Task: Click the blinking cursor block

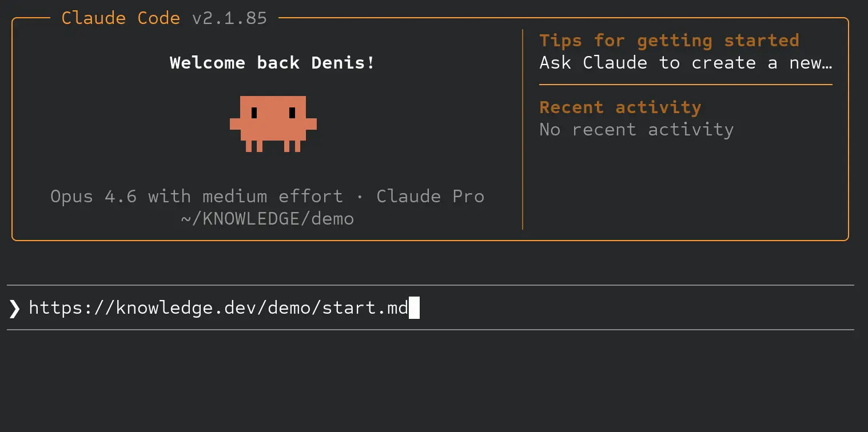Action: [x=415, y=308]
